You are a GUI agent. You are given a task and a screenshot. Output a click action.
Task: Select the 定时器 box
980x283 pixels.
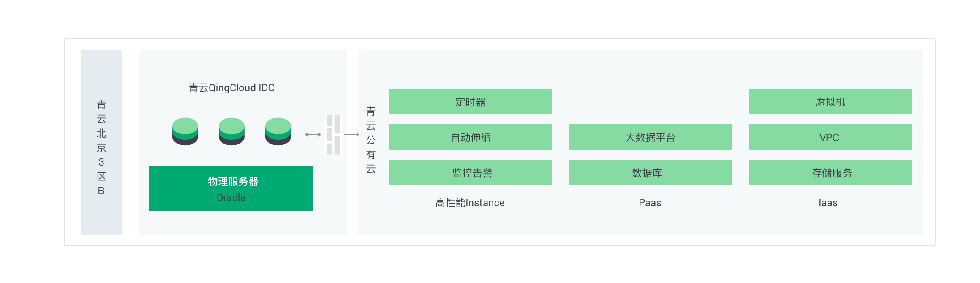(x=470, y=101)
